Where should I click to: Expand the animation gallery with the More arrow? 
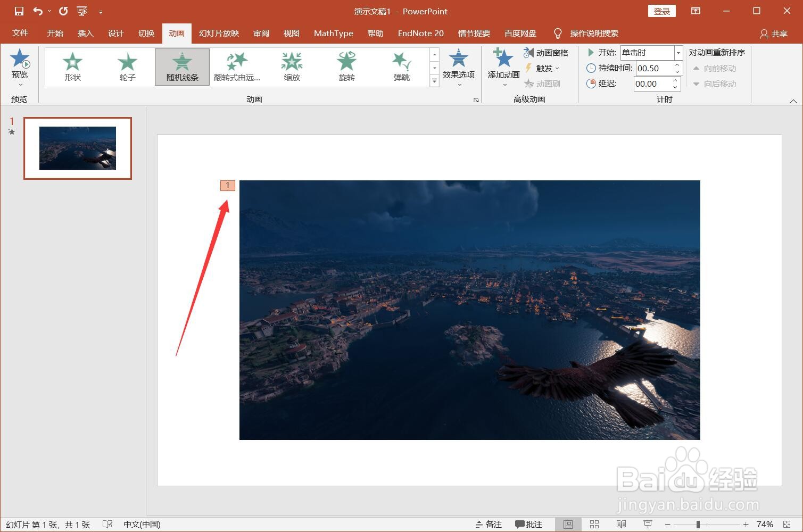point(435,81)
